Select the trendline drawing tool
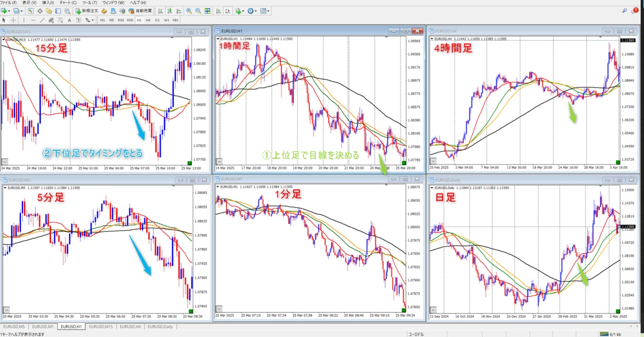The height and width of the screenshot is (337, 644). (x=42, y=20)
